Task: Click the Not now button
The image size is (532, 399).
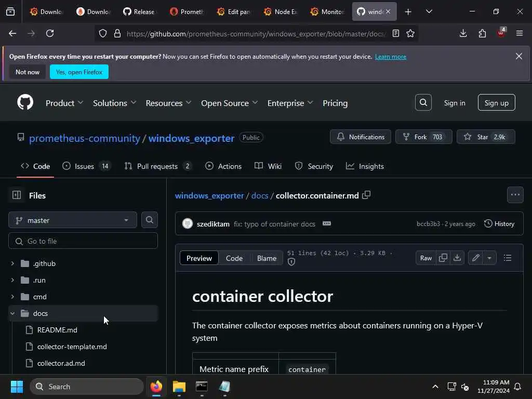Action: (x=28, y=72)
